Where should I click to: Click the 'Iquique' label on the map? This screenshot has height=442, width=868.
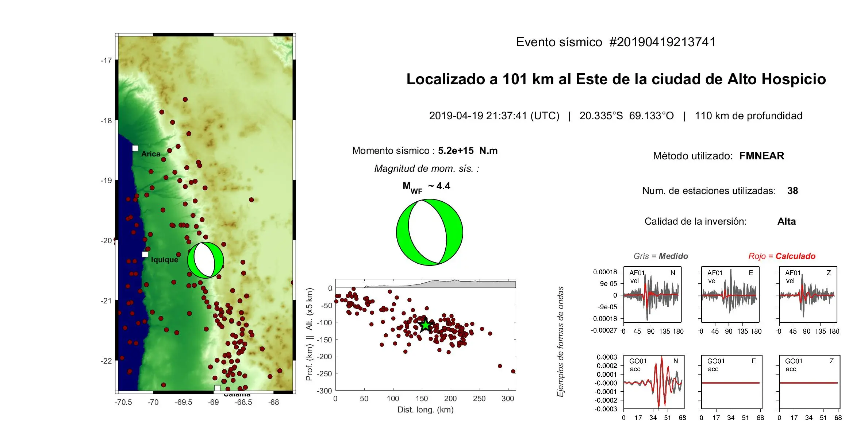(x=165, y=260)
